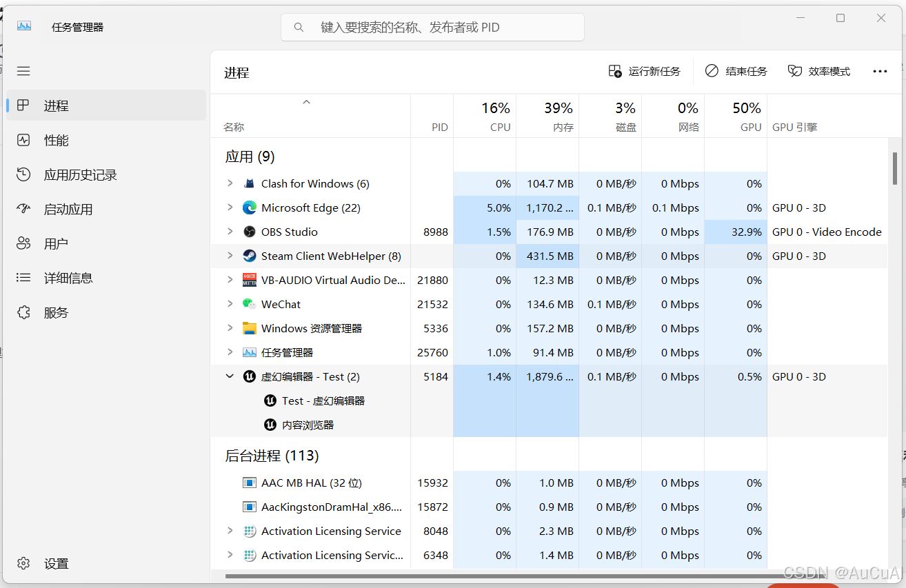The image size is (906, 588).
Task: Click the VB-AUDIO Virtual Audio Device icon
Action: point(250,280)
